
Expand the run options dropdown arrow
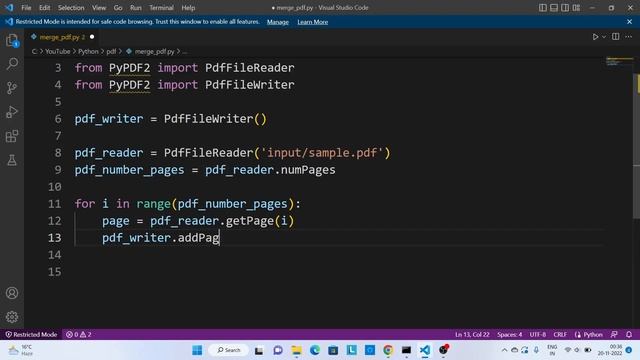(x=604, y=37)
